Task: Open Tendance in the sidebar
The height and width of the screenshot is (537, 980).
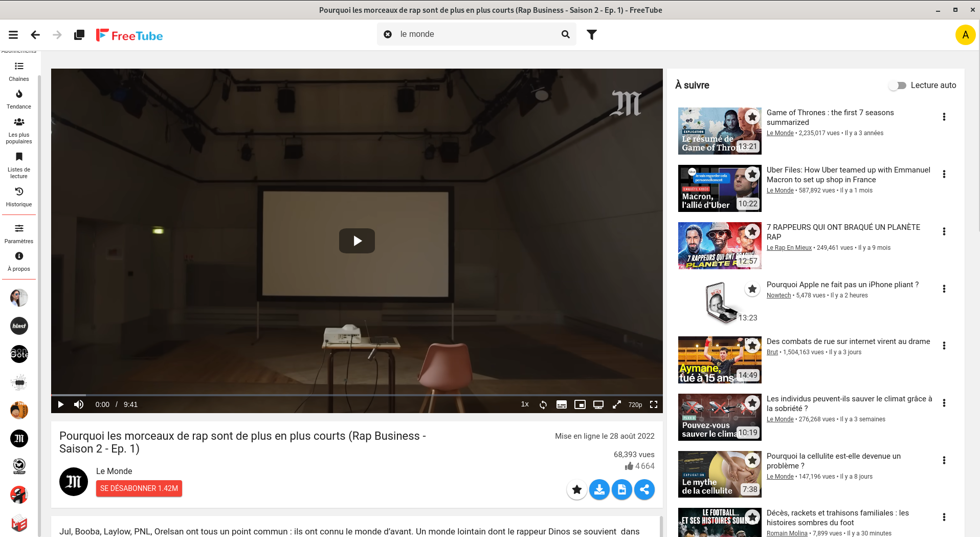Action: click(x=19, y=99)
